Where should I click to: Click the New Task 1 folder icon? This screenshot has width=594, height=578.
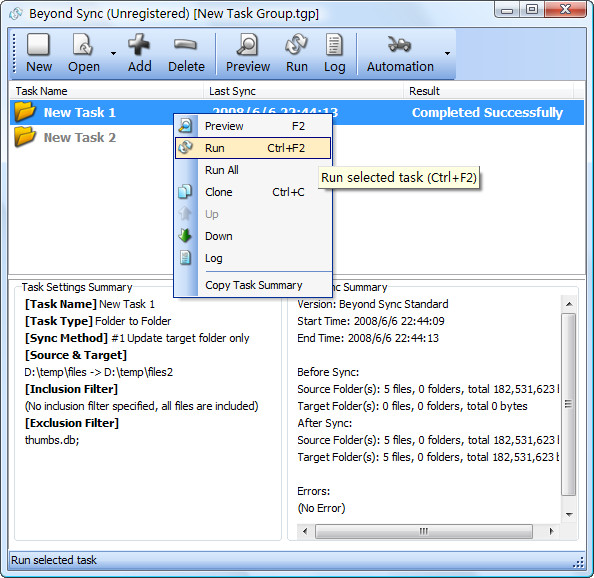pyautogui.click(x=25, y=112)
